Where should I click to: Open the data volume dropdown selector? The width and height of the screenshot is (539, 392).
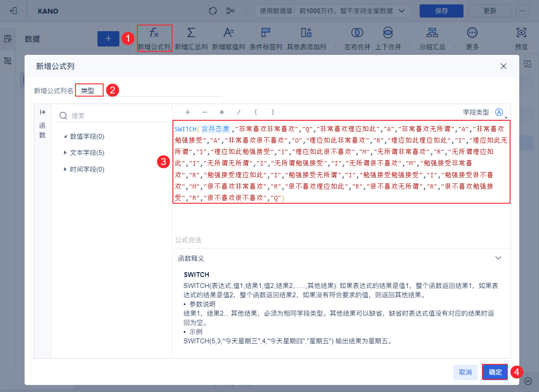333,11
